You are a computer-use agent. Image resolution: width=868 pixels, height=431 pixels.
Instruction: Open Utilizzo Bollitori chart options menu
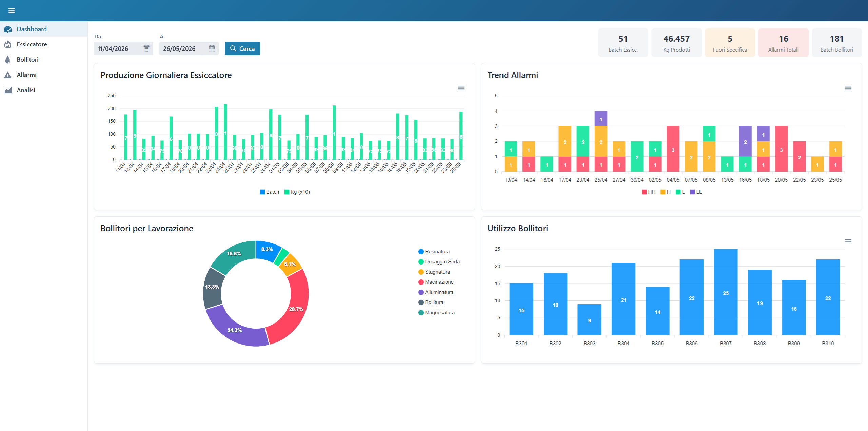848,241
